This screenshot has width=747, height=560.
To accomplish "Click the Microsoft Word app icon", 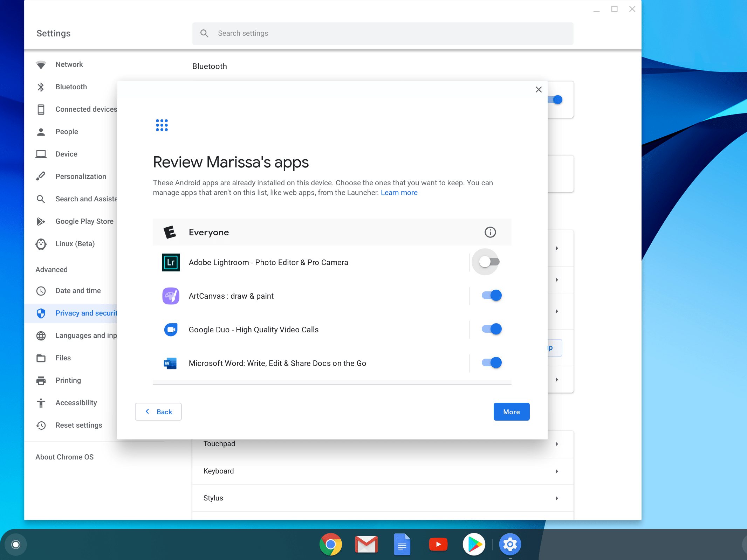I will click(171, 363).
